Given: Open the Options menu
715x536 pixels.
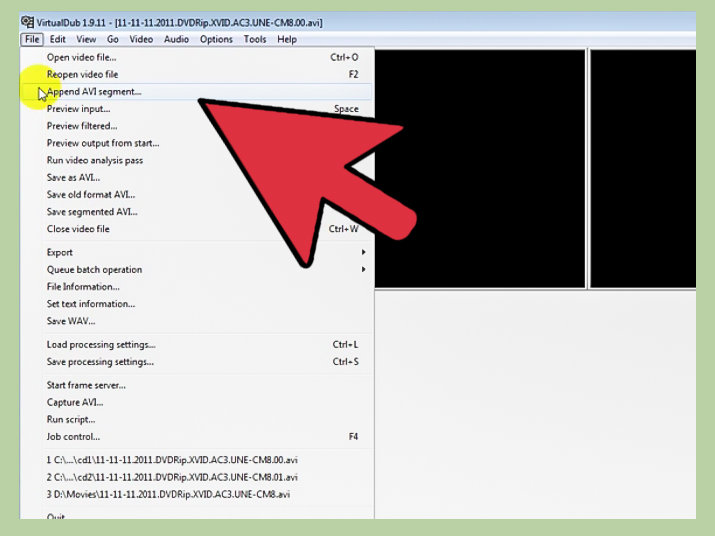Looking at the screenshot, I should click(x=216, y=40).
